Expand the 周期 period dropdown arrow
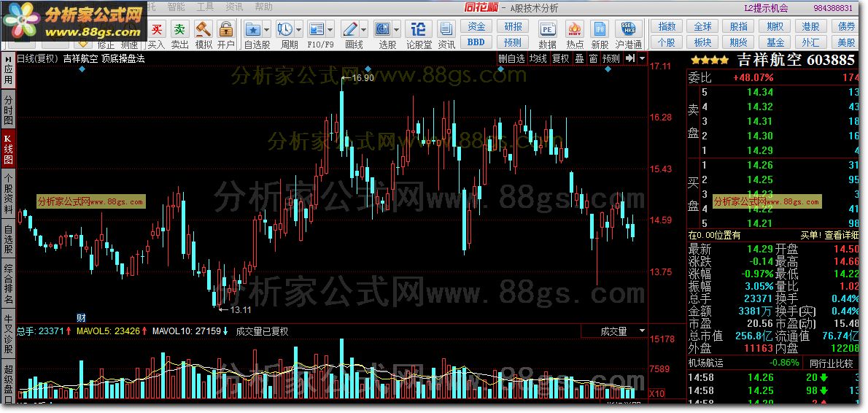 click(x=299, y=28)
